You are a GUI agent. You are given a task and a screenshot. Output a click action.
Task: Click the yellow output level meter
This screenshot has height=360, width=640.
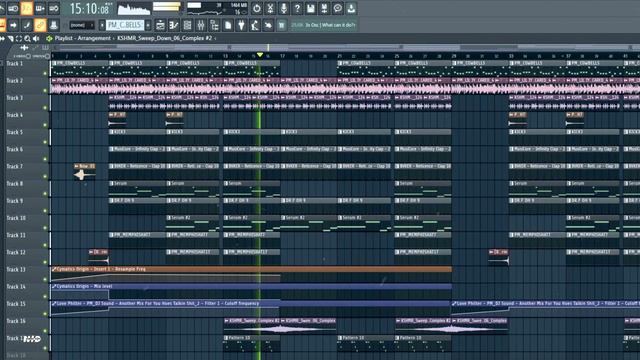[167, 7]
